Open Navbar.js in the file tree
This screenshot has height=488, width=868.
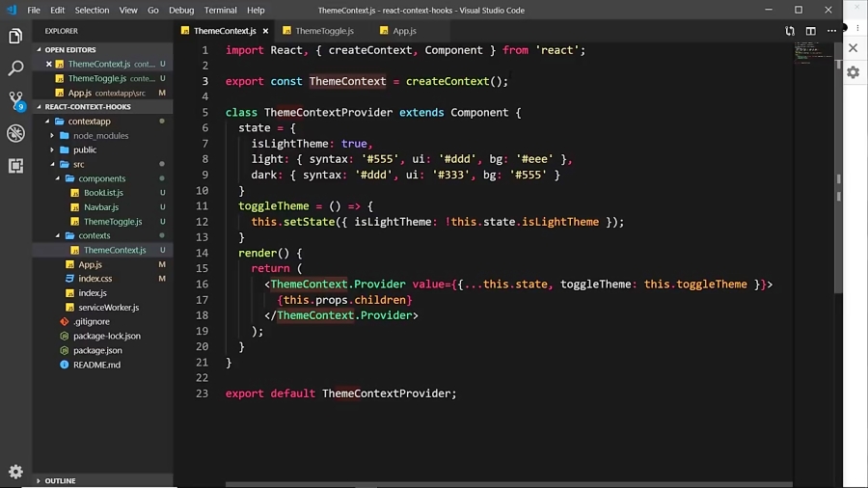point(101,207)
